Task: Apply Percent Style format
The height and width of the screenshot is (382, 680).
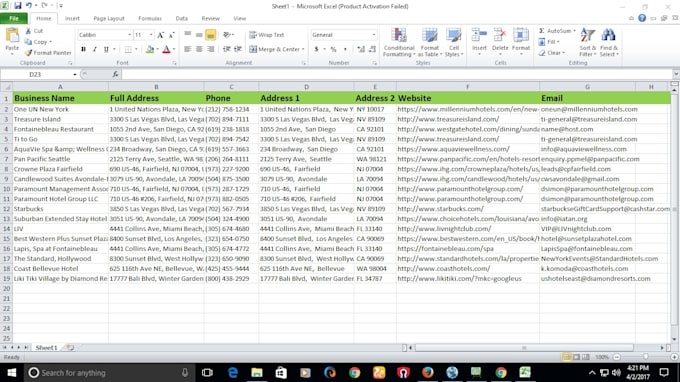Action: 333,49
